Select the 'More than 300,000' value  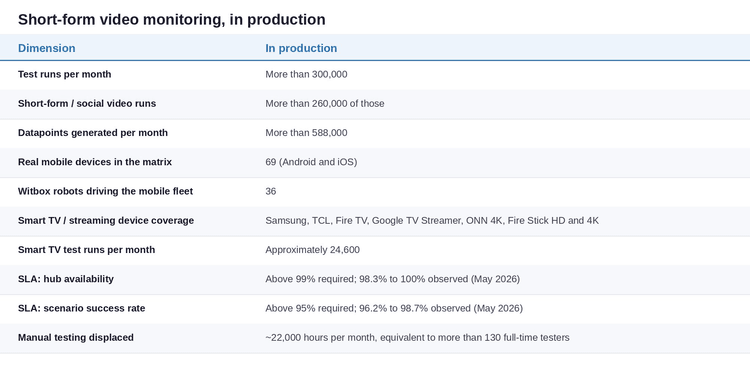(x=307, y=74)
